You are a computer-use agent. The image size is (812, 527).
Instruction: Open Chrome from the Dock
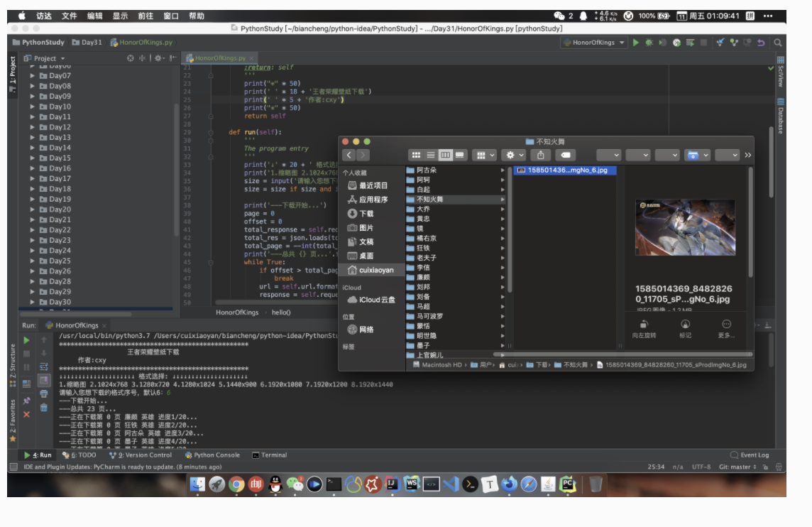[x=236, y=484]
